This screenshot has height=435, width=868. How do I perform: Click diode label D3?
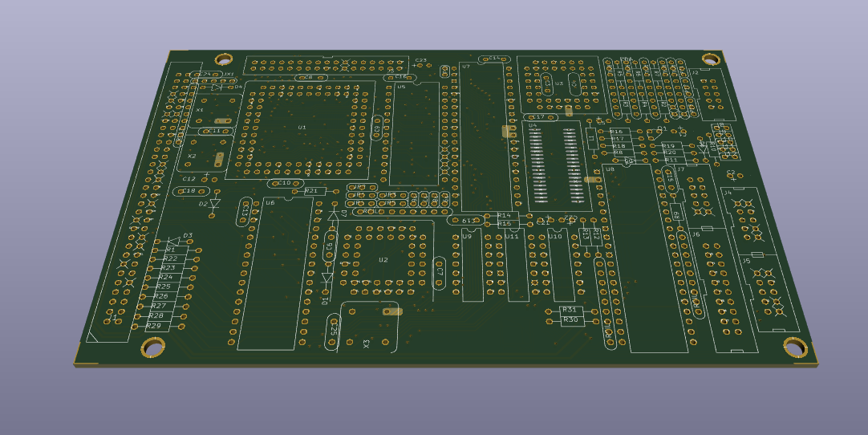(x=188, y=236)
